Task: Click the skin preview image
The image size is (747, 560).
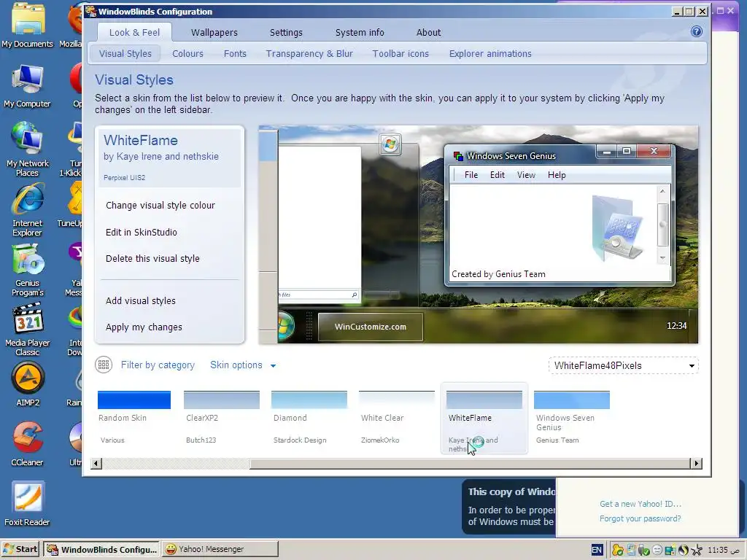Action: pos(479,234)
